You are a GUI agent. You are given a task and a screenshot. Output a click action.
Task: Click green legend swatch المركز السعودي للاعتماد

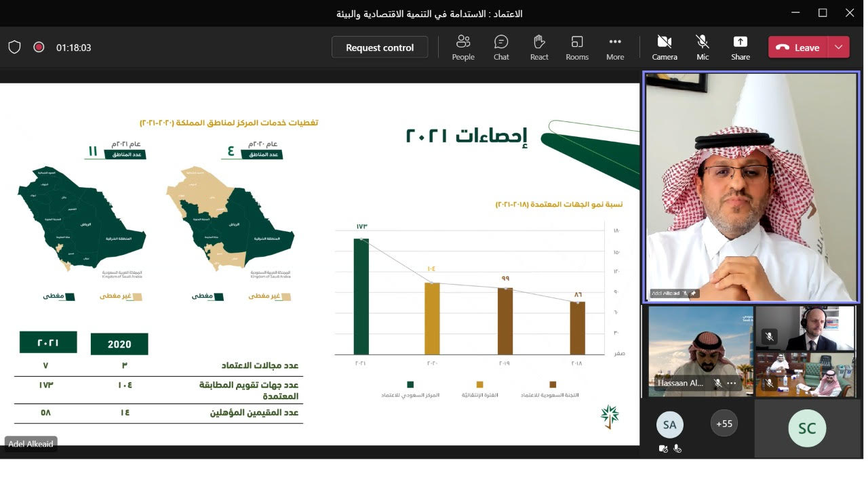[x=410, y=384]
